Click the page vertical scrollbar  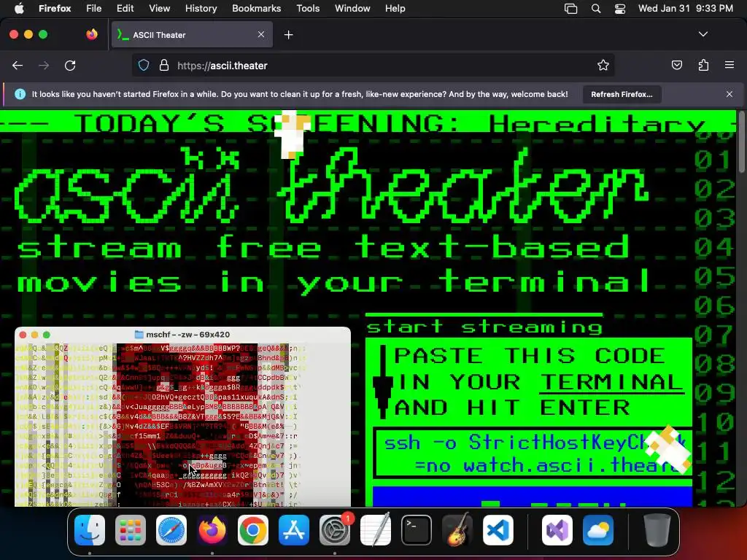(741, 142)
